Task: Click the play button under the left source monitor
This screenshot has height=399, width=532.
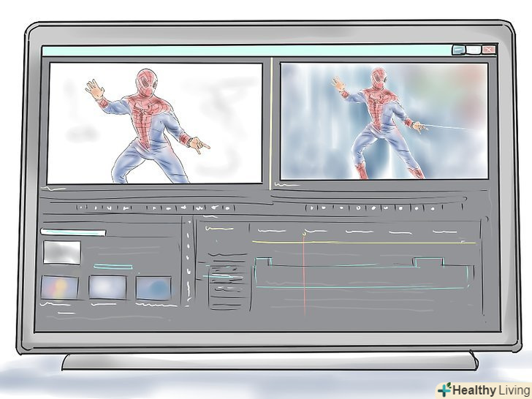Action: pos(155,208)
